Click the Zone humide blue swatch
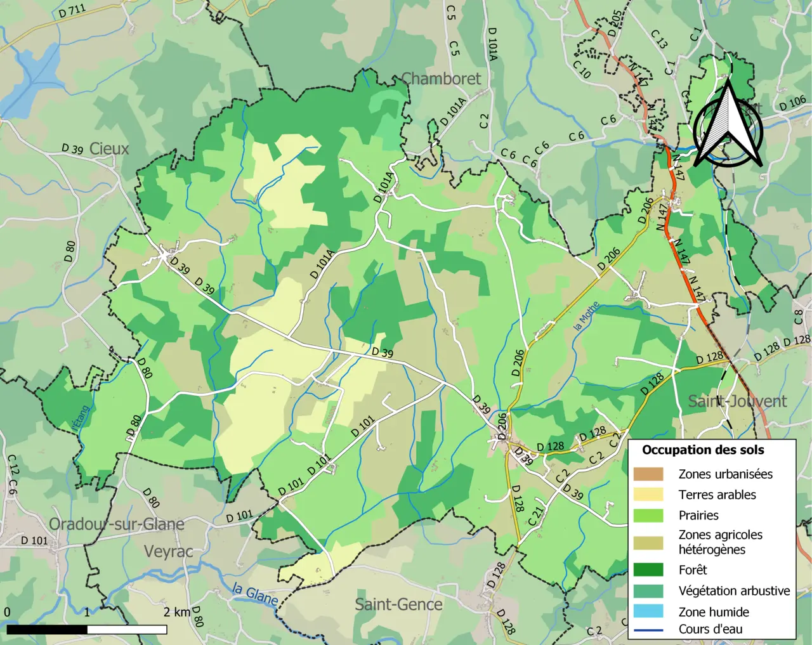 (x=648, y=611)
